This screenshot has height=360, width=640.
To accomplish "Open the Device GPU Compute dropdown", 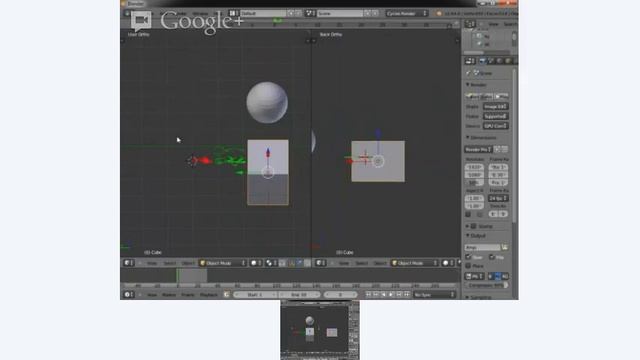I will [x=496, y=126].
